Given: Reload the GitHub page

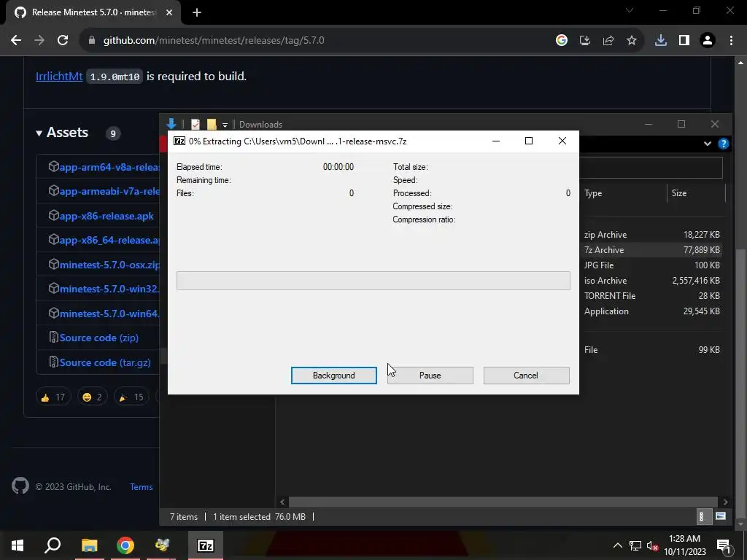Looking at the screenshot, I should pyautogui.click(x=63, y=41).
